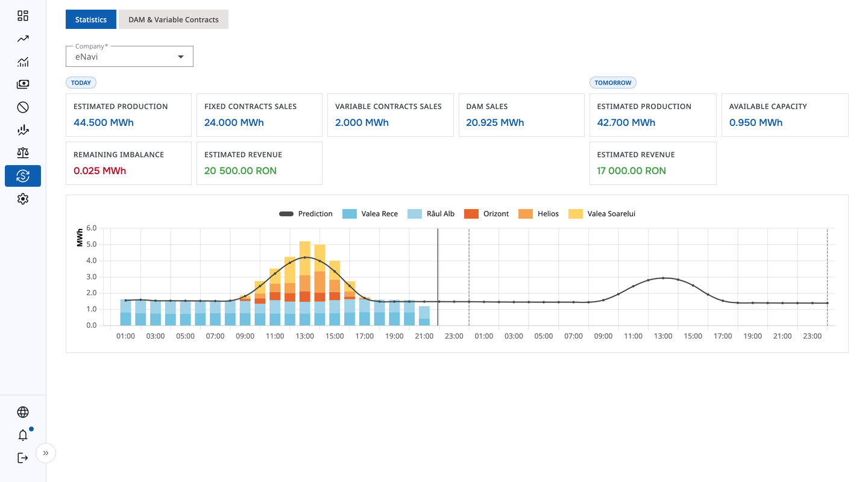
Task: Open the dashboard grid icon in the sidebar
Action: click(22, 16)
